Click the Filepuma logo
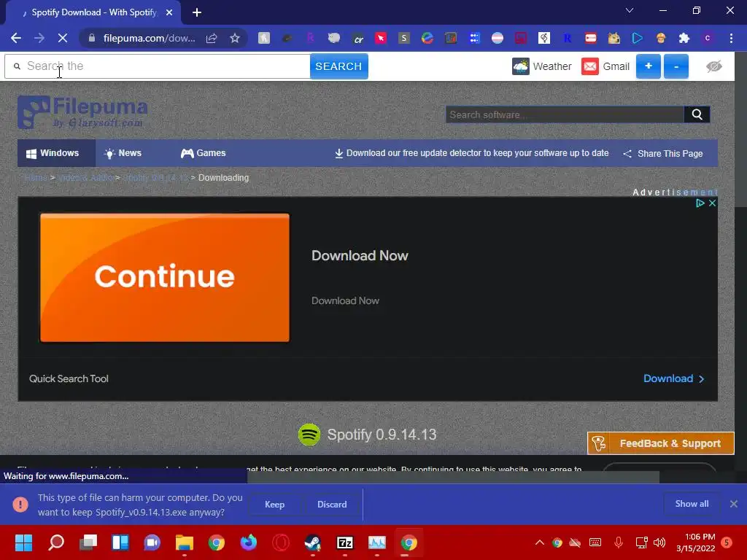747x560 pixels. [82, 112]
